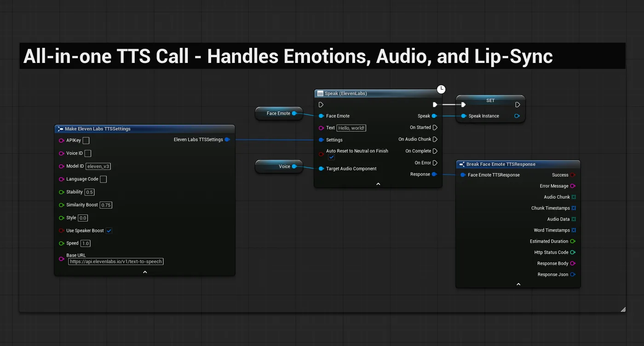Viewport: 644px width, 346px height.
Task: Click the Similarity Boost value field 0.75
Action: pyautogui.click(x=106, y=205)
